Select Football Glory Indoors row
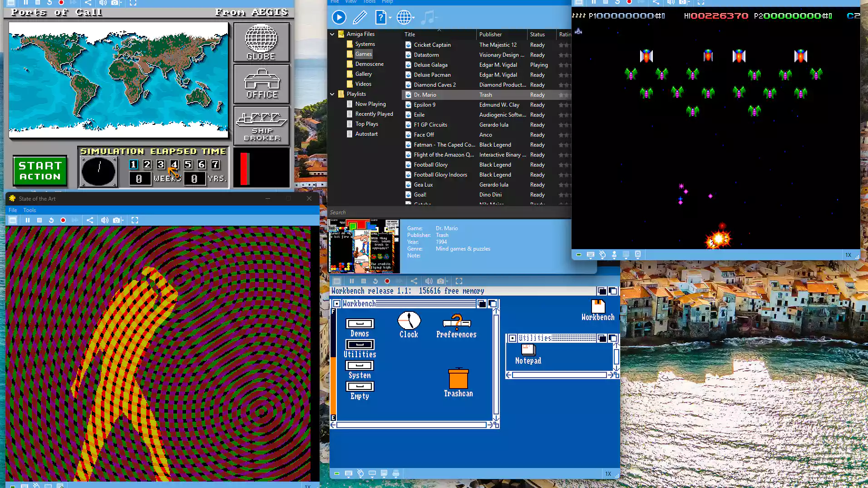 (x=486, y=175)
